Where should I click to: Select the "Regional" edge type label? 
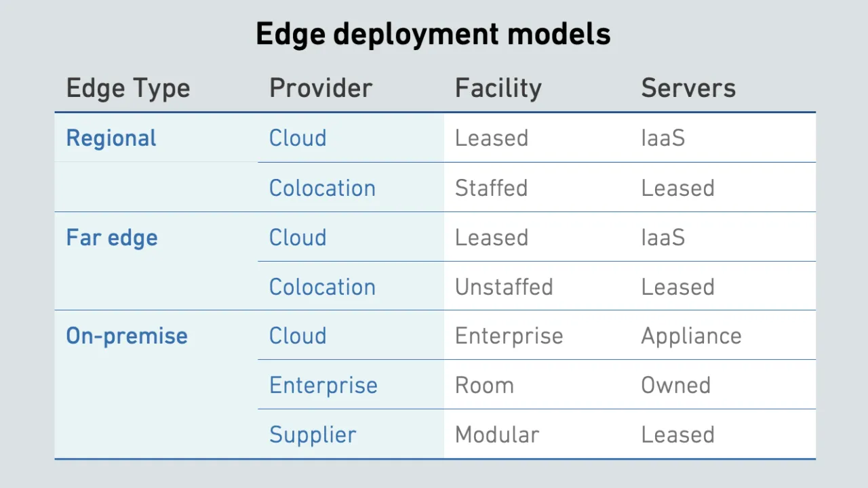[111, 138]
